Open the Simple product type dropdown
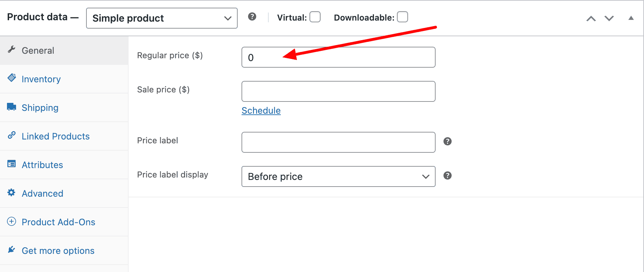 pos(162,18)
